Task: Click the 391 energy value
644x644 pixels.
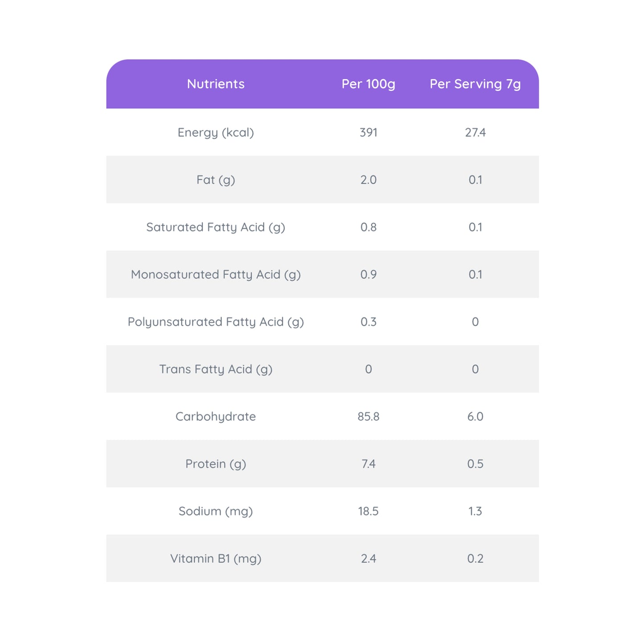Action: click(368, 132)
